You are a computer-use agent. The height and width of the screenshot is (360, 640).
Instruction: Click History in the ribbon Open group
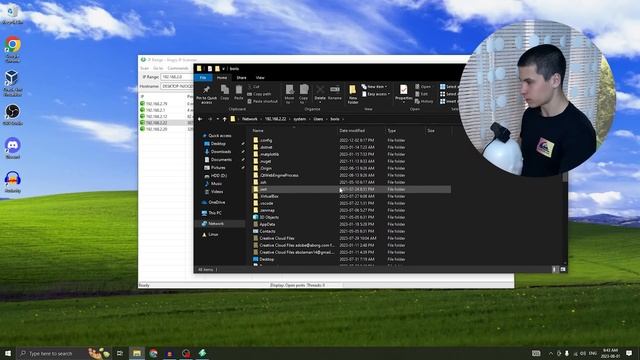click(x=424, y=101)
